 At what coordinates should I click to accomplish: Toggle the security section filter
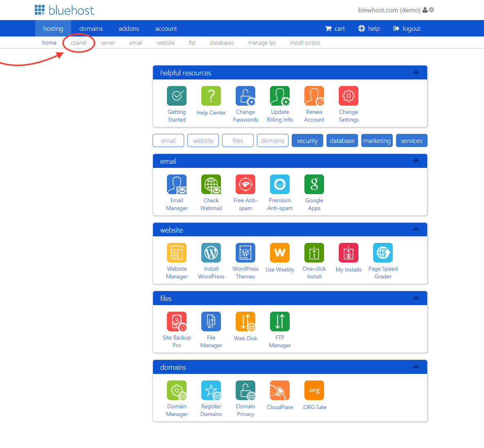point(307,140)
